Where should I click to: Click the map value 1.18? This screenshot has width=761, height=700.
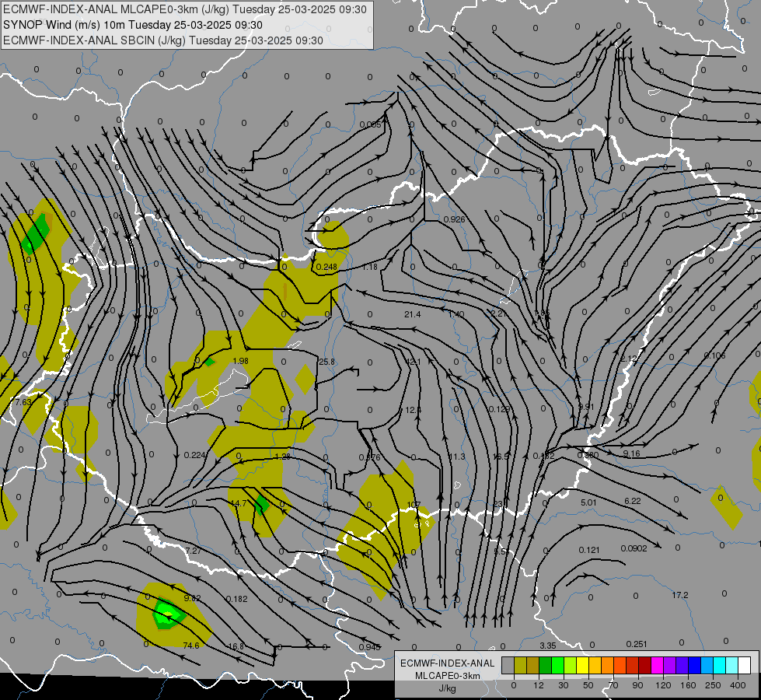(x=370, y=267)
